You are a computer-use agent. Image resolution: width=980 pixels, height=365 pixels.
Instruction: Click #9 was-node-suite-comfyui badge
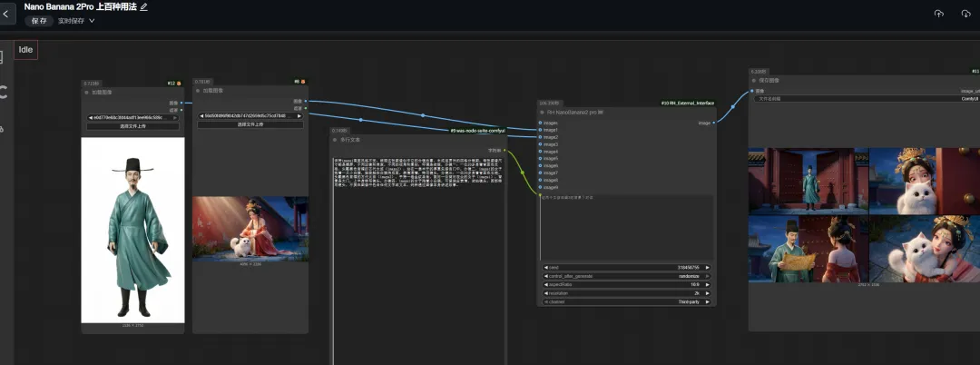pyautogui.click(x=477, y=131)
